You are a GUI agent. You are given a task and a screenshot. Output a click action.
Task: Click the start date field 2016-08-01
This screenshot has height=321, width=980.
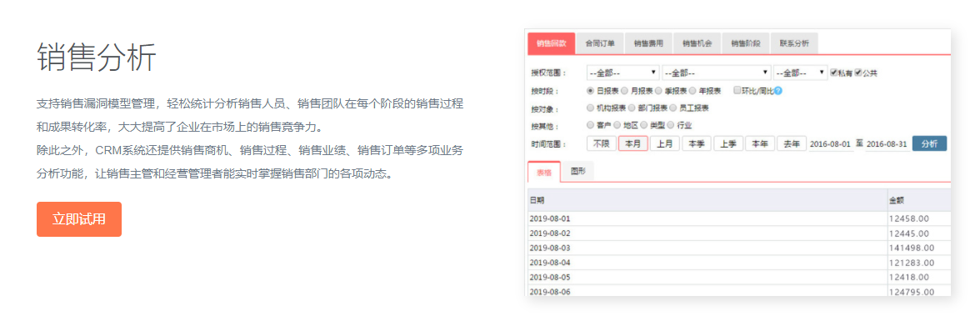pos(831,144)
